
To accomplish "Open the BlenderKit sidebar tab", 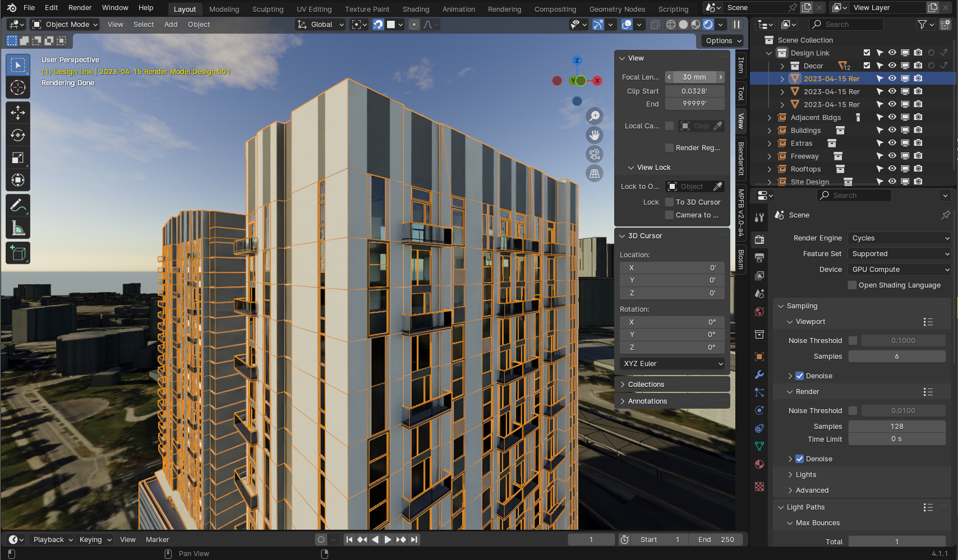I will tap(741, 159).
